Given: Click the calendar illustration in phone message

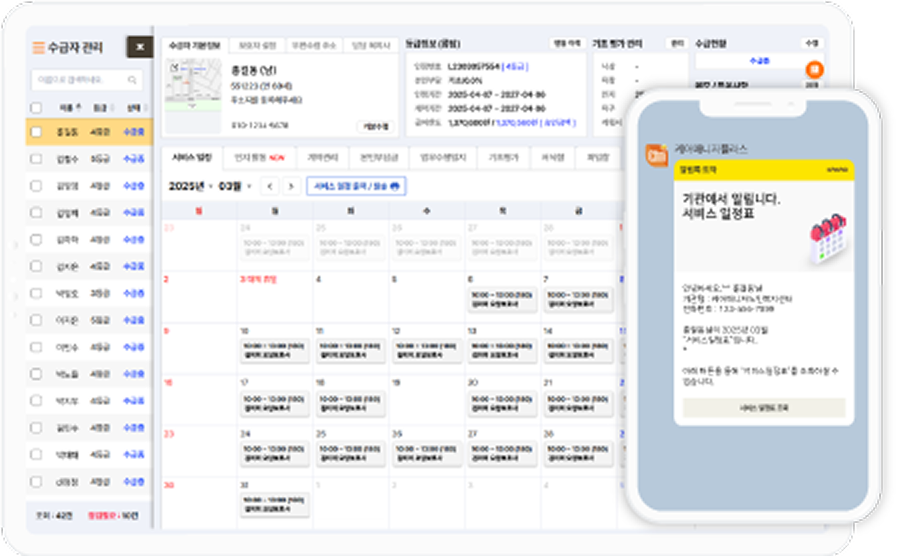Looking at the screenshot, I should click(828, 236).
